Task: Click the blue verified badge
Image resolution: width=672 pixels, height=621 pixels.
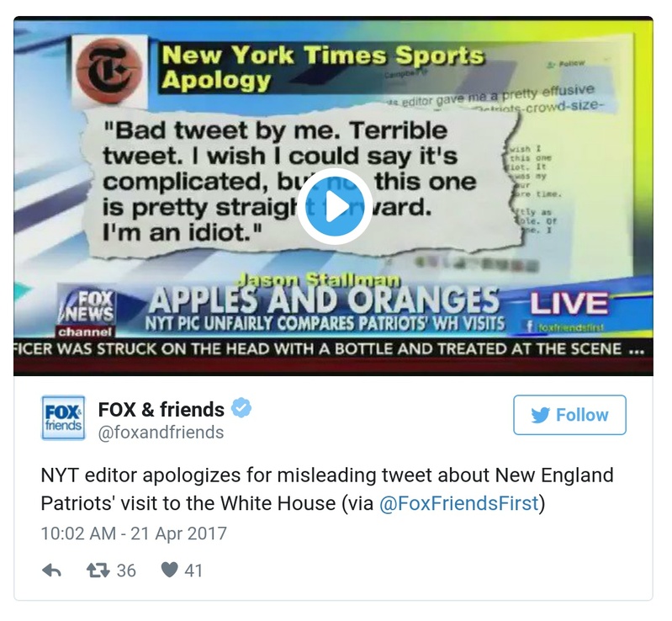Action: point(241,408)
